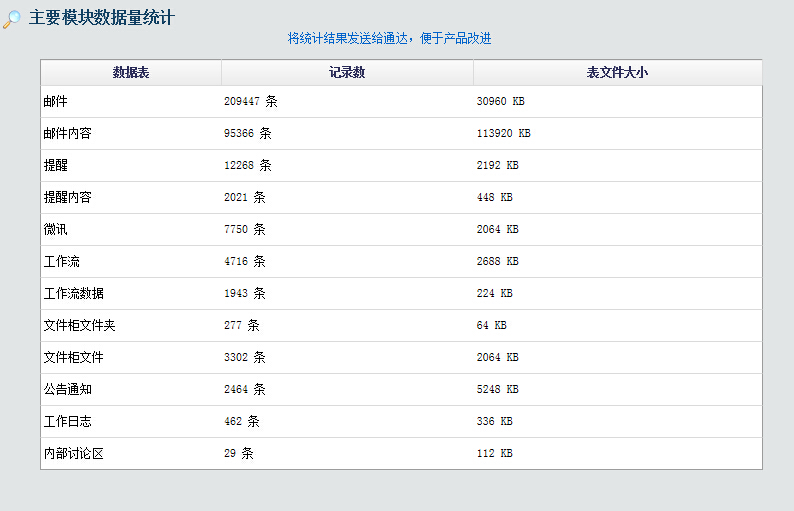Viewport: 794px width, 511px height.
Task: Select the 邮件内容 table name cell
Action: pyautogui.click(x=68, y=134)
